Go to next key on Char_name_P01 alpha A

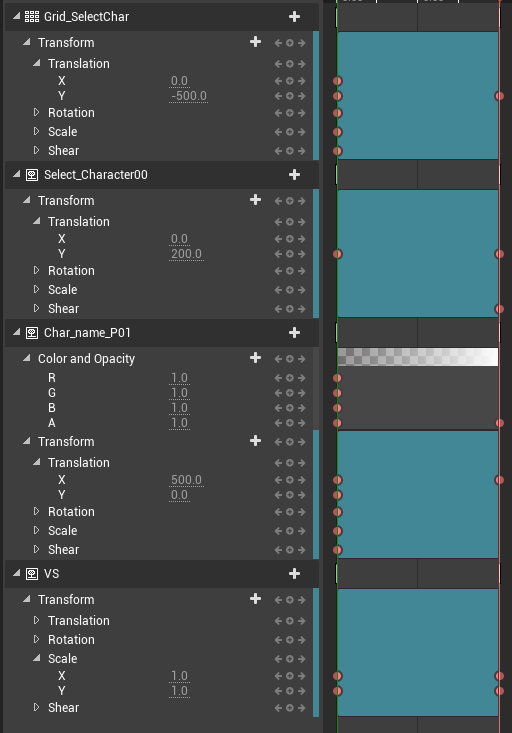(x=302, y=423)
